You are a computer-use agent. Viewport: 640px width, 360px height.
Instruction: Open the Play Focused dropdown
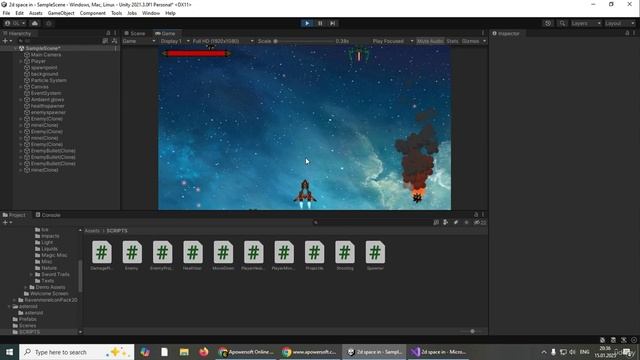point(393,41)
